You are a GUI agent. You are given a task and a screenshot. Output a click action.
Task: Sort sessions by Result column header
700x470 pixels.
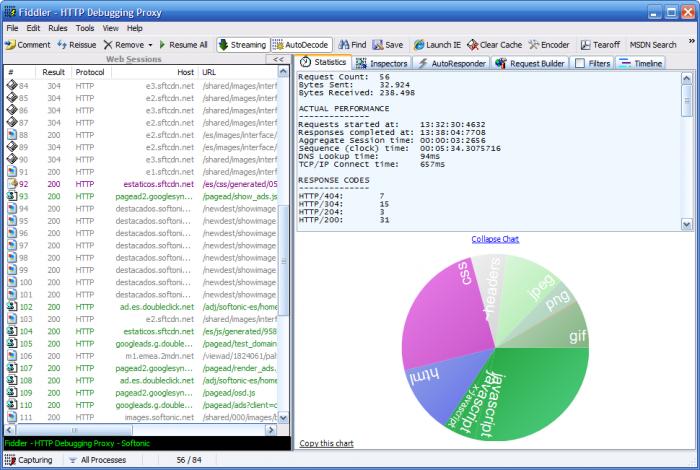coord(54,72)
